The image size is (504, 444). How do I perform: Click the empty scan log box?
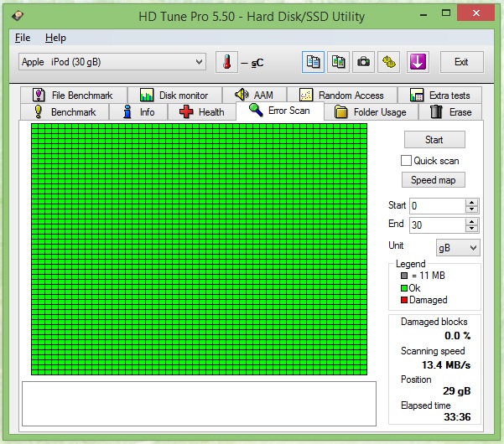point(199,404)
